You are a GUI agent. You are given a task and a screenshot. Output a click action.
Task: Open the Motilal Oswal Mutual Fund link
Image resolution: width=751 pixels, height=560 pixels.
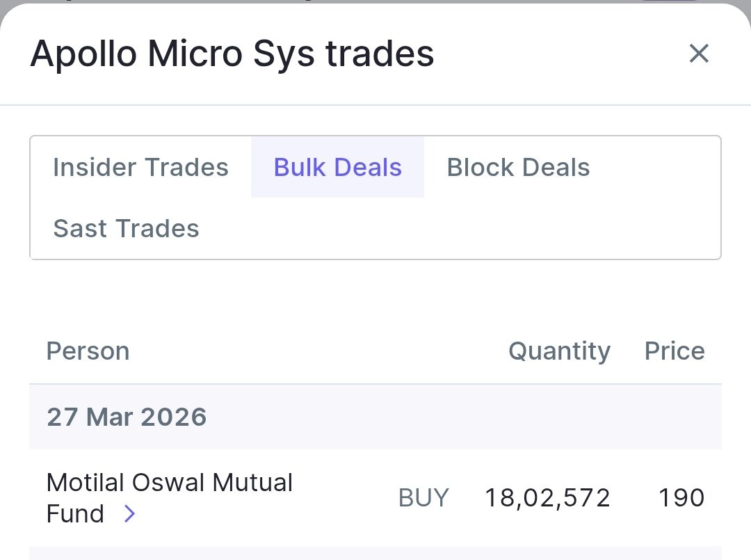169,483
